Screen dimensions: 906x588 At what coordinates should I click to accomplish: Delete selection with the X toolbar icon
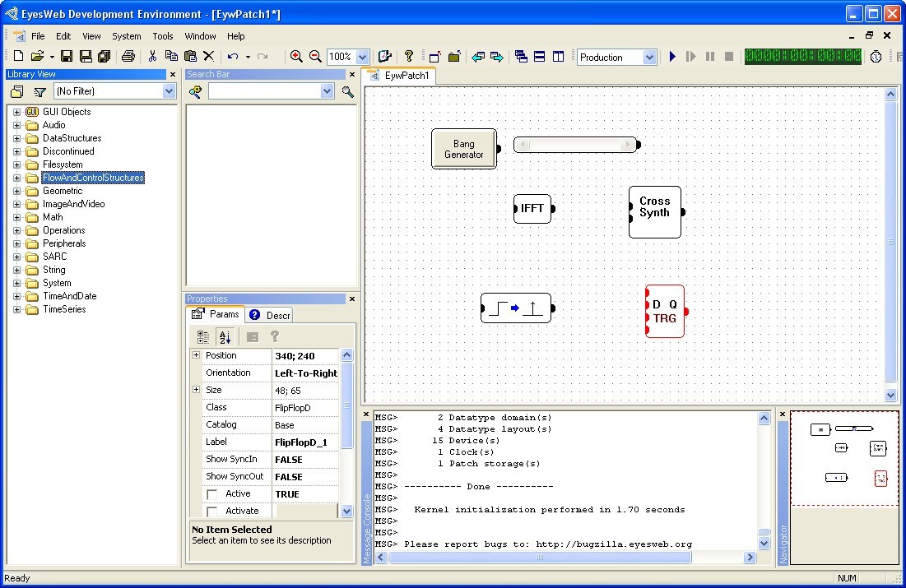(x=208, y=56)
